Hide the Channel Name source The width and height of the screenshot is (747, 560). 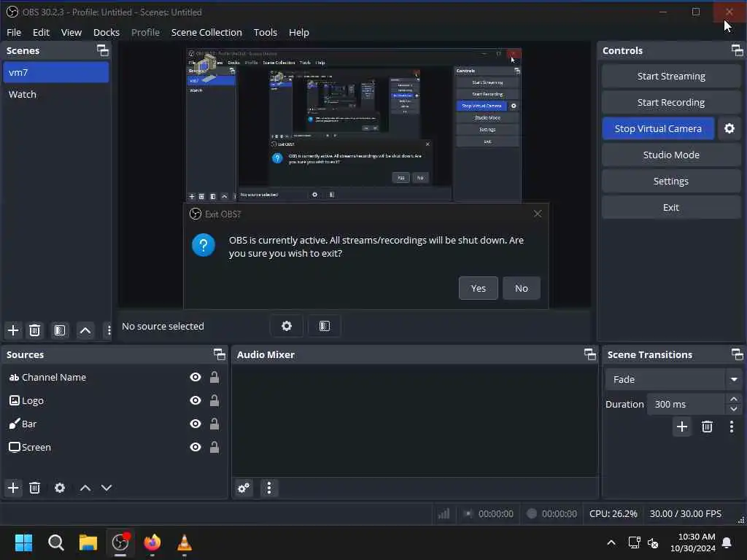point(196,377)
